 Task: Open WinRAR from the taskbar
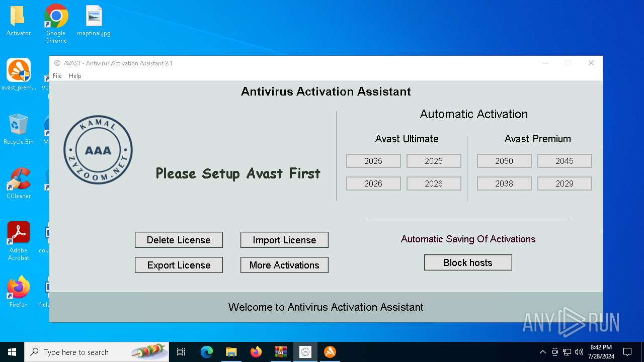coord(281,352)
